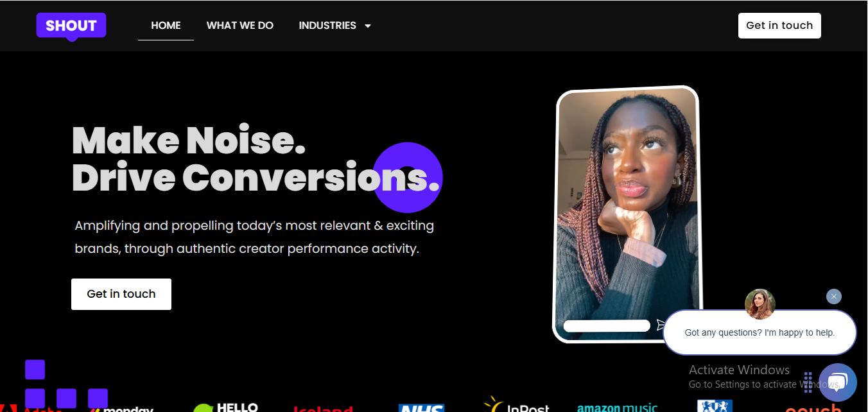Click the chat agent avatar photo
Screen dimensions: 868x412
point(759,304)
